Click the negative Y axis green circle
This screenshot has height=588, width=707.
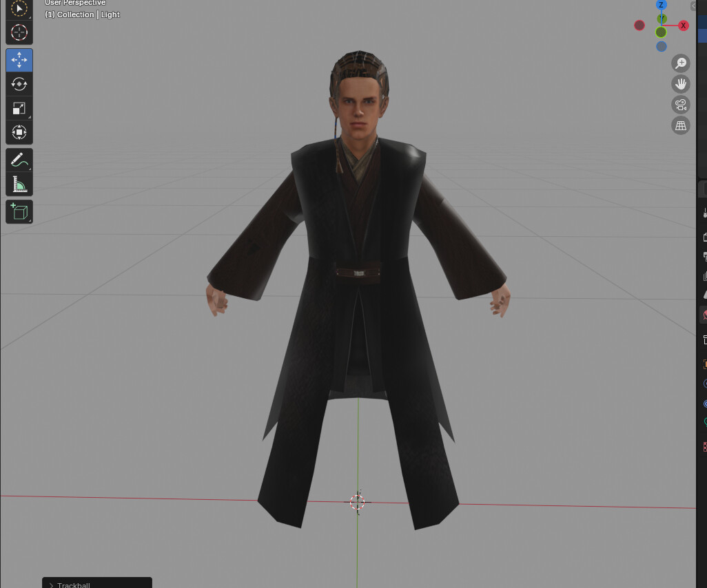point(661,32)
